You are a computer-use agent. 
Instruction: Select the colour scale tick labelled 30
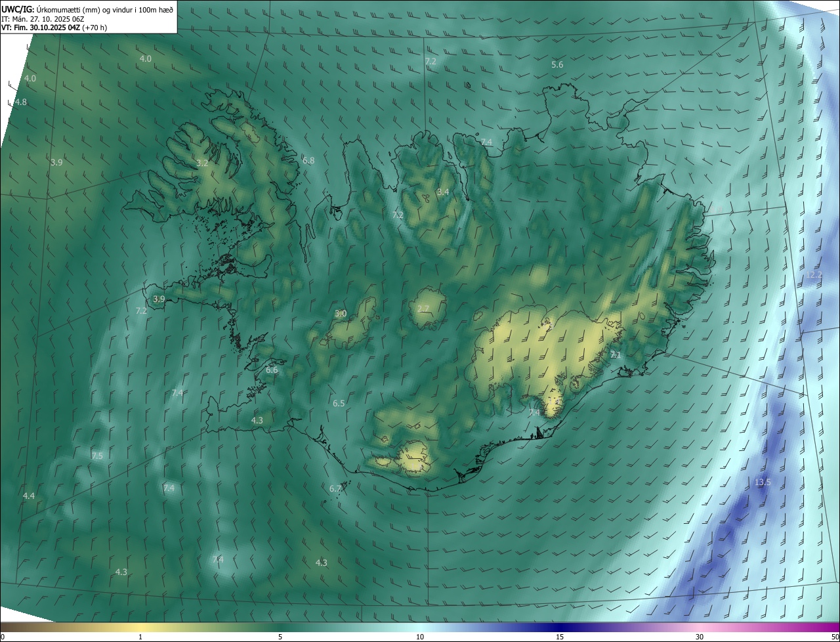[700, 637]
